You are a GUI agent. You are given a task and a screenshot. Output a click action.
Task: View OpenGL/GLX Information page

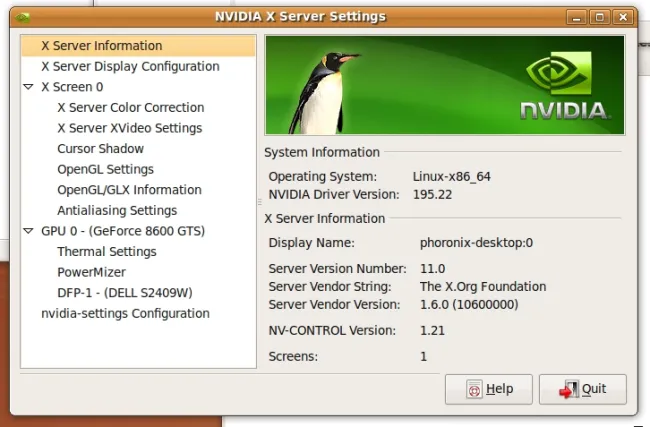point(129,190)
